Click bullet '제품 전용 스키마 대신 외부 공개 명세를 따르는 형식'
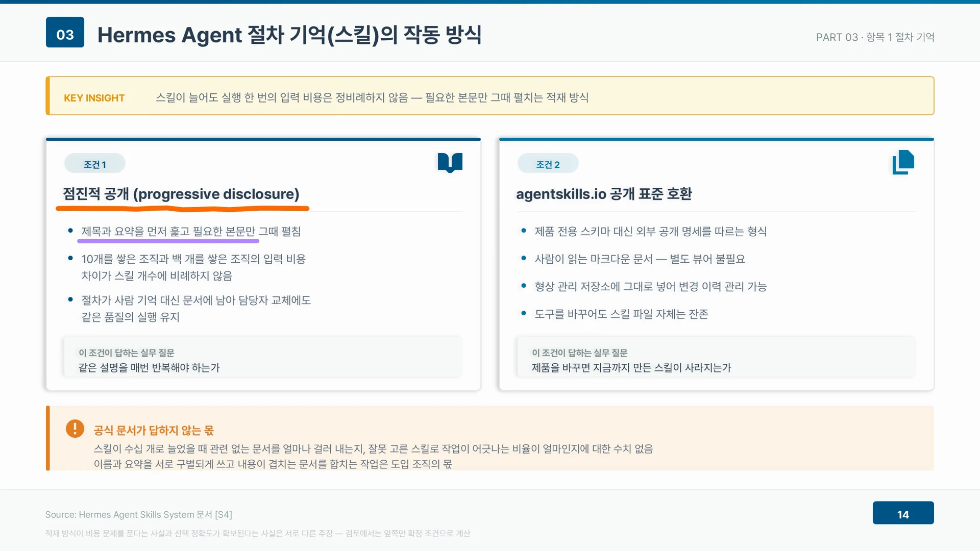Screen dimensions: 980x551 coord(650,231)
